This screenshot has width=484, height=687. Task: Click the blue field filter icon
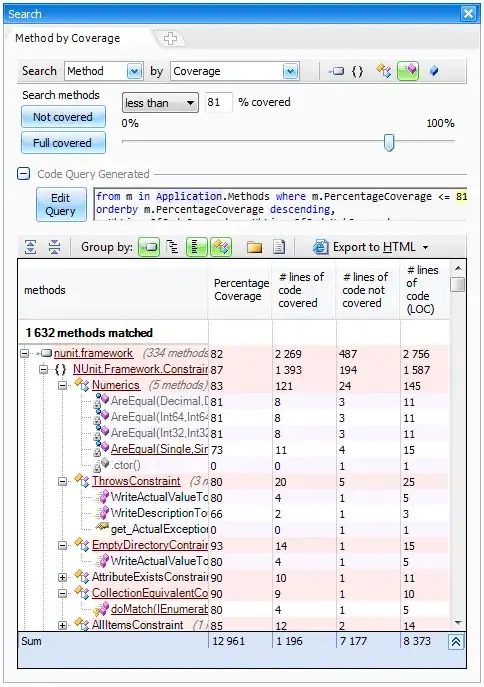click(434, 71)
